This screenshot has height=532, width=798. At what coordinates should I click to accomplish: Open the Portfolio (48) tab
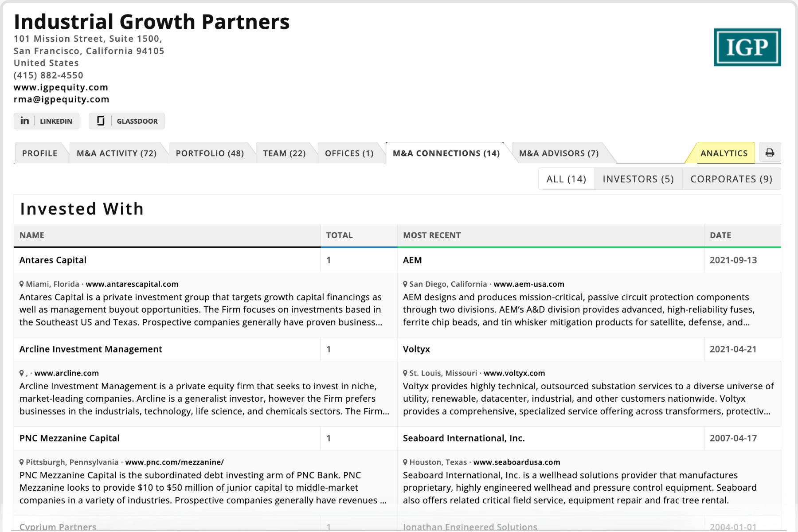click(x=210, y=153)
